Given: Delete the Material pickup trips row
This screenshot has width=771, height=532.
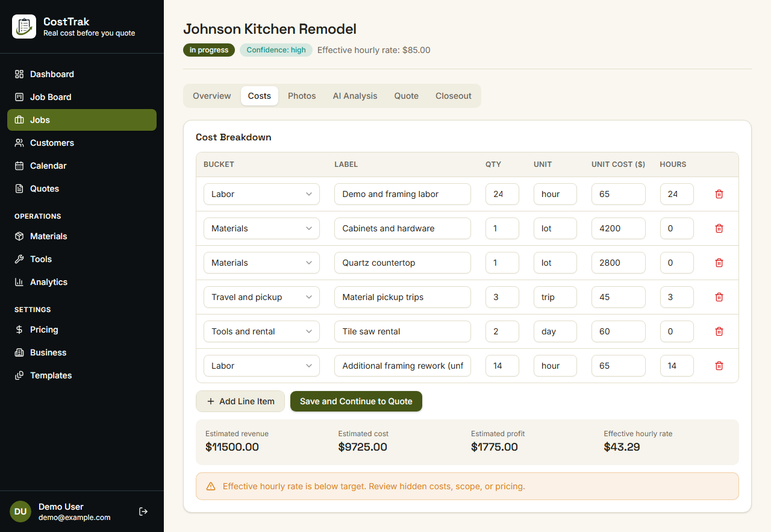Looking at the screenshot, I should [x=719, y=297].
